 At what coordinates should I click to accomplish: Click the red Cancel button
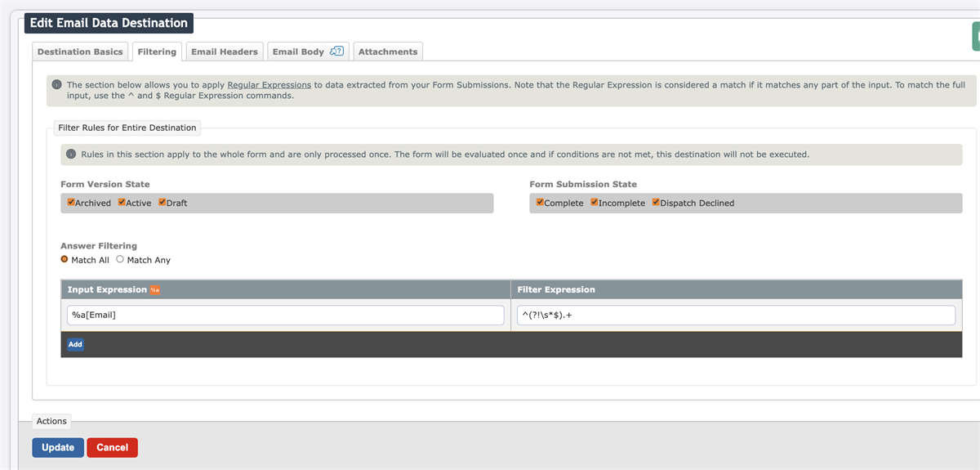coord(112,447)
